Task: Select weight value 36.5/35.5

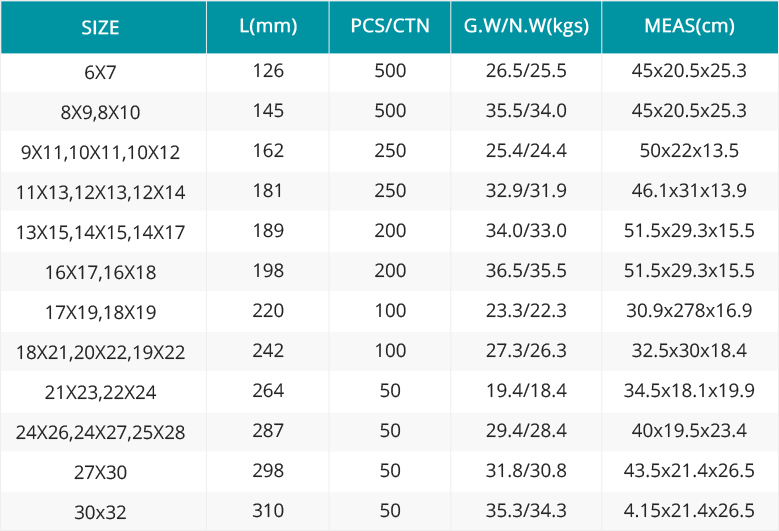Action: tap(526, 271)
